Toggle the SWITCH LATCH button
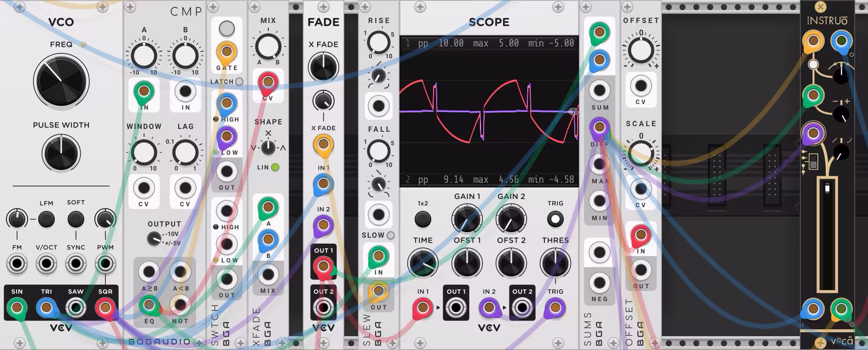 [x=239, y=82]
